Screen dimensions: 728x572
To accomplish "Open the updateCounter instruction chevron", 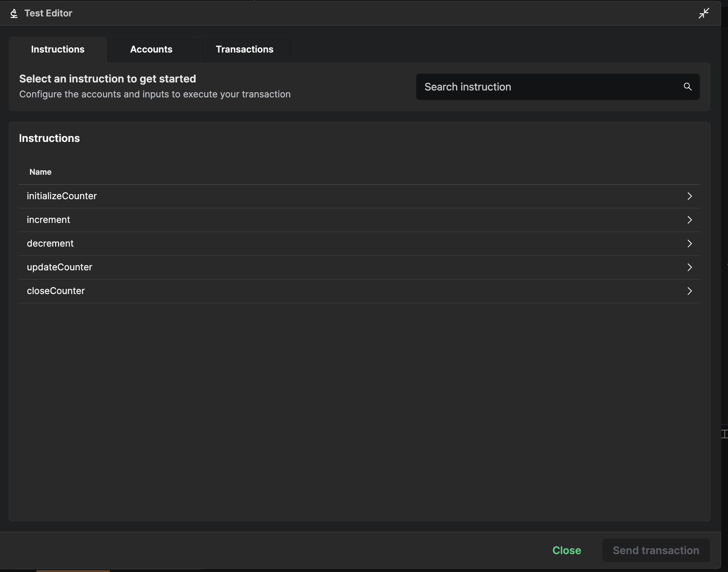I will tap(690, 267).
